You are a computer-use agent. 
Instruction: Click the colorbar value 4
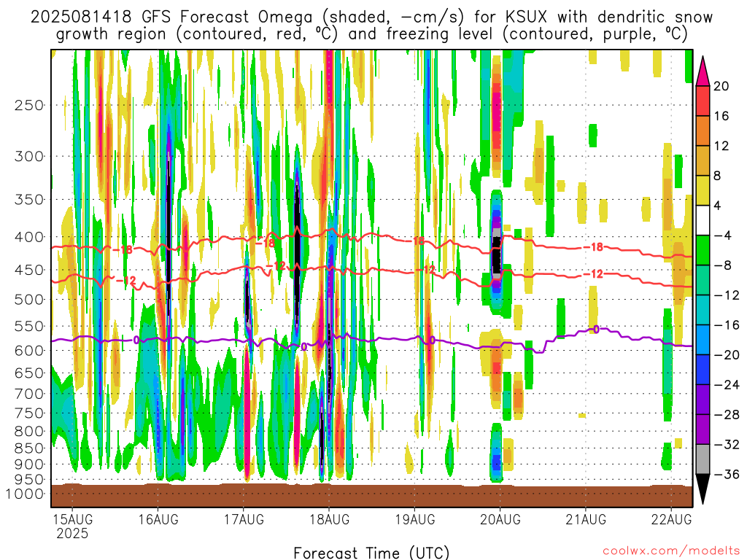tap(718, 206)
